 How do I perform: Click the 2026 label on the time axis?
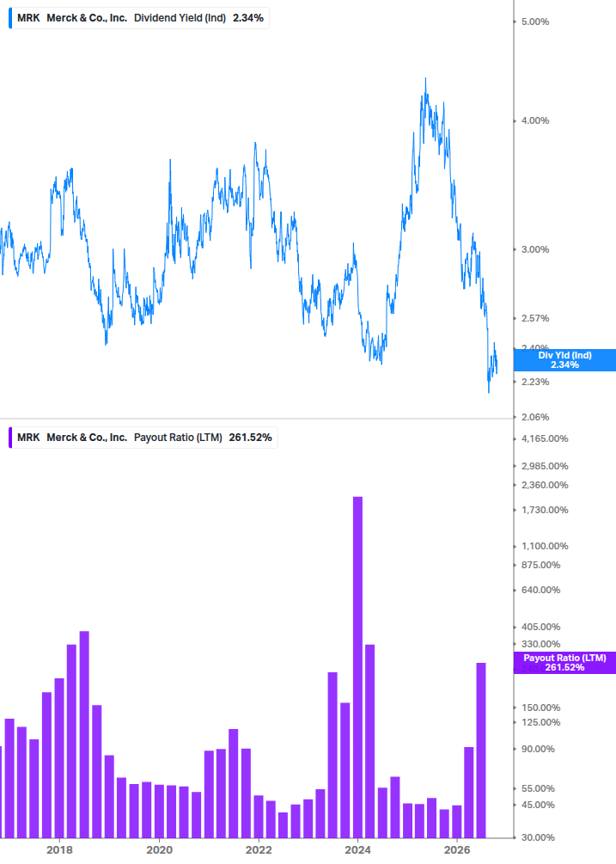tap(457, 849)
